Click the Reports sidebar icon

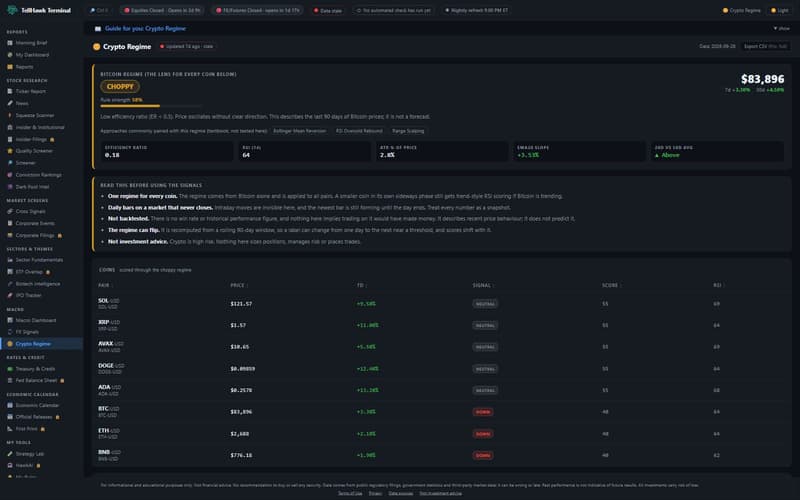(10, 67)
